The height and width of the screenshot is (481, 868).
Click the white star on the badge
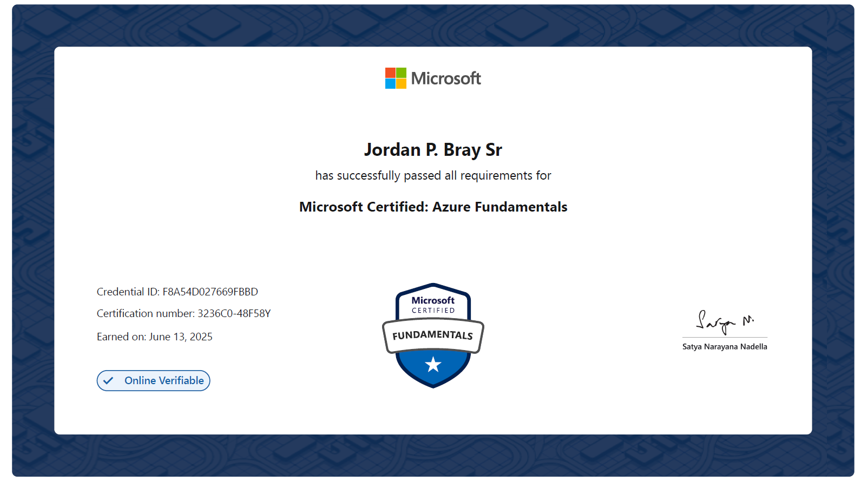[x=433, y=365]
